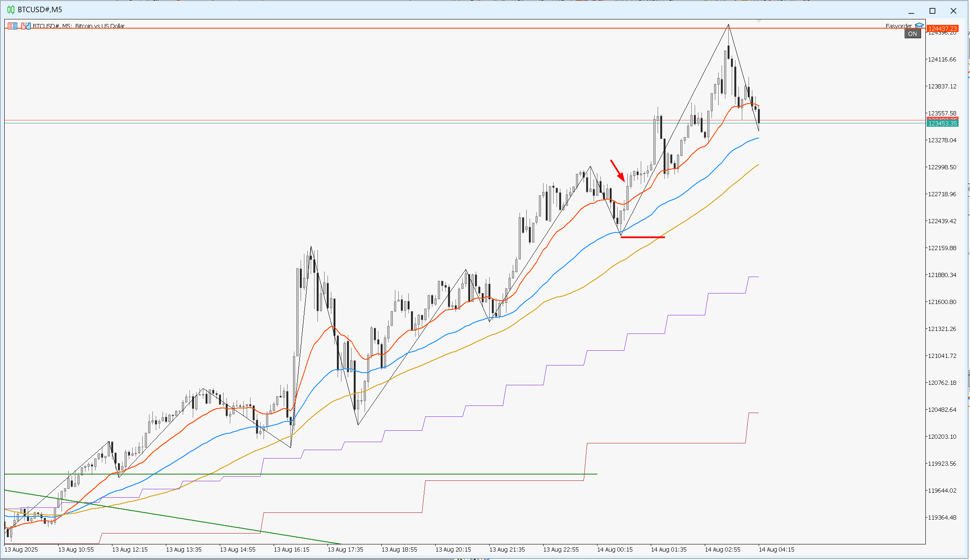Click the 13 Aug 16:15 time label
The height and width of the screenshot is (560, 970).
[291, 549]
